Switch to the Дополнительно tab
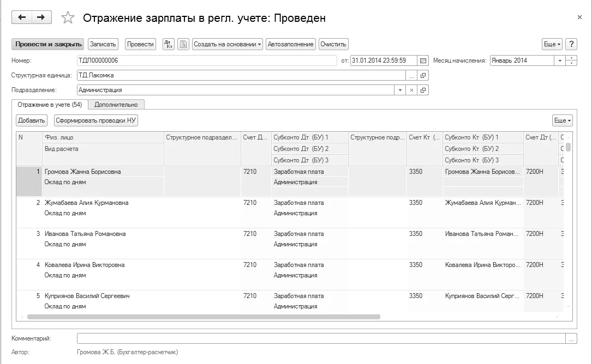This screenshot has height=364, width=592. click(116, 105)
